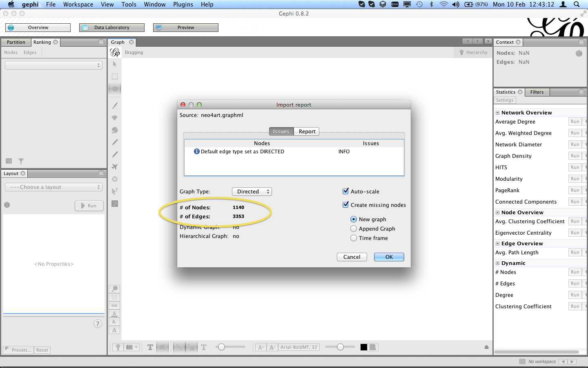The width and height of the screenshot is (588, 368).
Task: Toggle the Auto-scale checkbox
Action: (346, 191)
